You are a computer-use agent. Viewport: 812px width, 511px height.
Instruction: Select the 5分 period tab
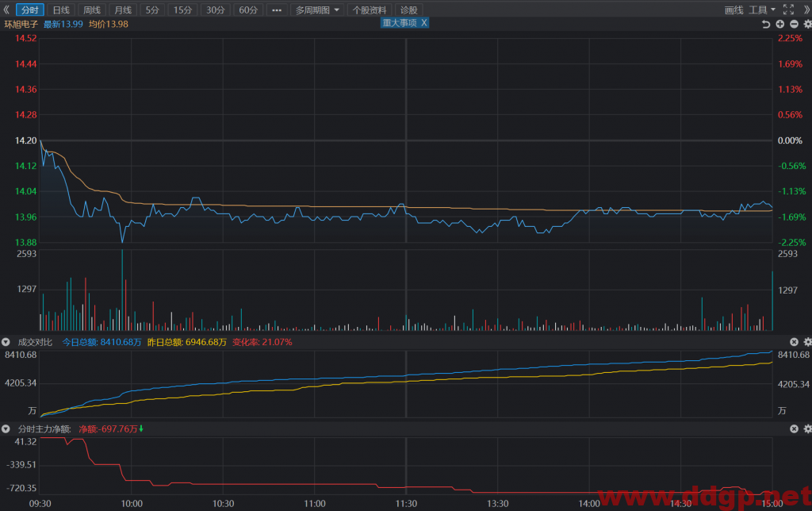pos(152,10)
